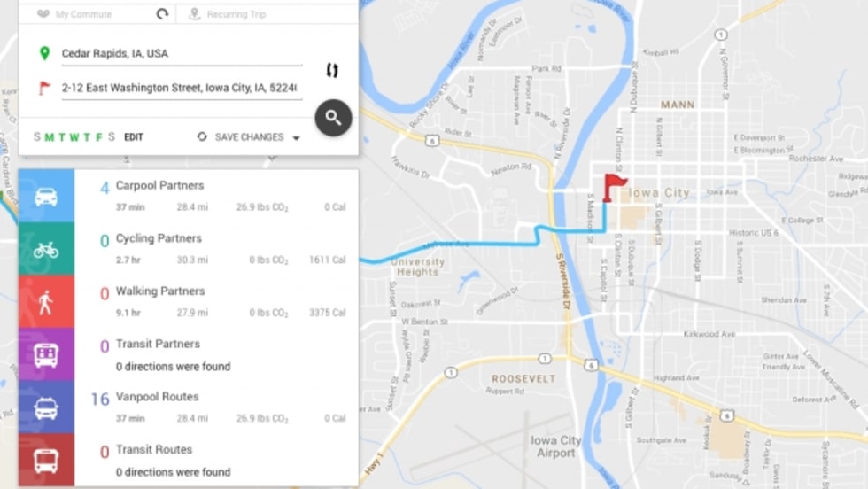This screenshot has height=489, width=868.
Task: Select the indigo vanpool van icon
Action: point(46,407)
